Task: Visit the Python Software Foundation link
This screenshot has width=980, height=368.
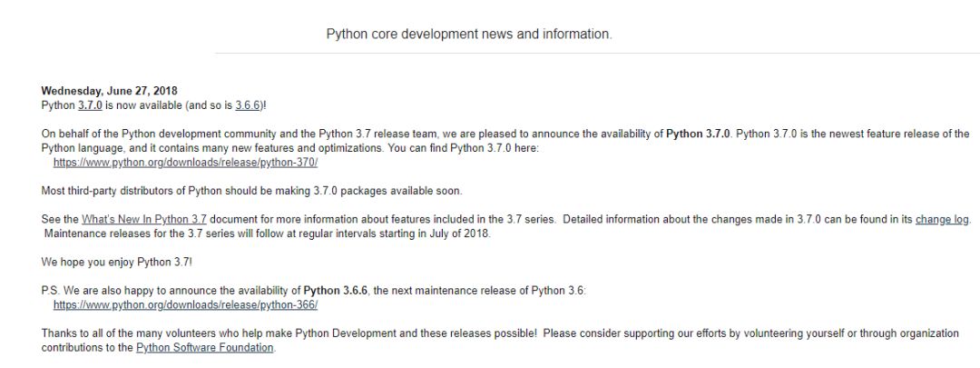Action: (204, 348)
